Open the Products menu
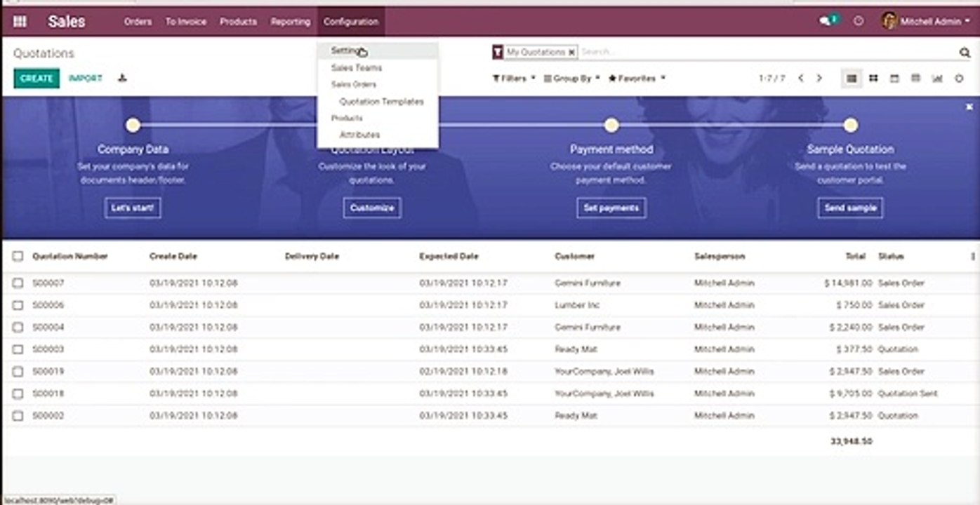The width and height of the screenshot is (980, 505). pyautogui.click(x=238, y=22)
